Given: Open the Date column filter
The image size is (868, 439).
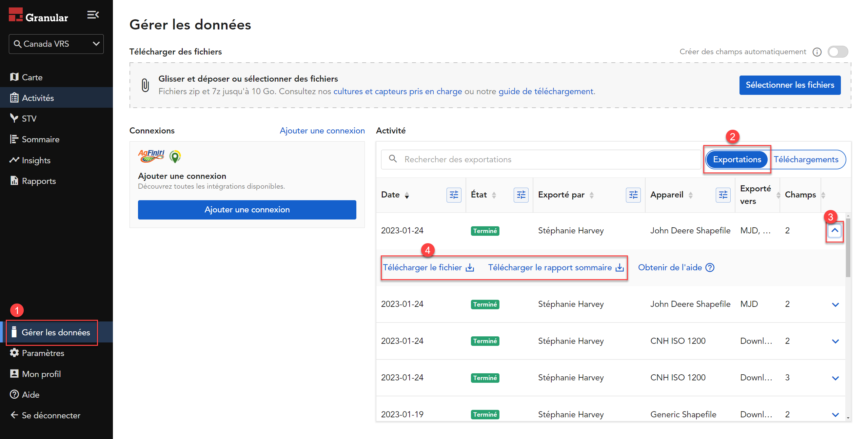Looking at the screenshot, I should click(454, 195).
